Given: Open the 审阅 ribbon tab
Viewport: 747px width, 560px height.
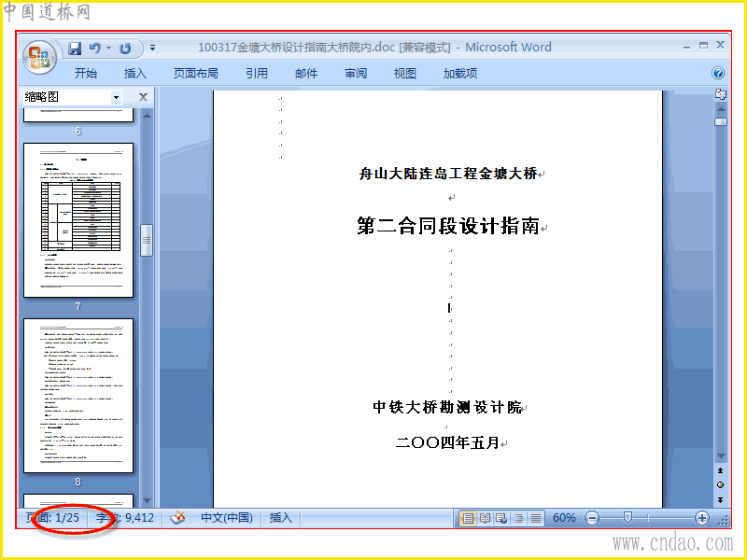Looking at the screenshot, I should [x=356, y=74].
